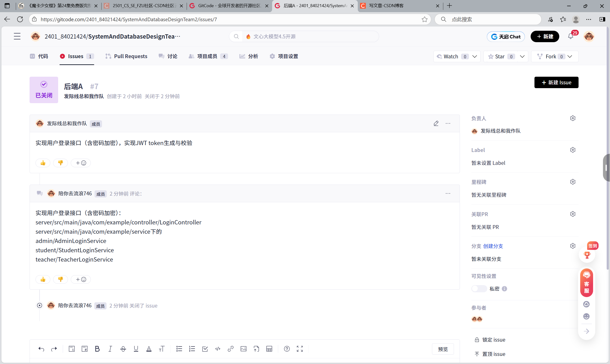
Task: Apply strikethrough formatting in editor
Action: (123, 349)
